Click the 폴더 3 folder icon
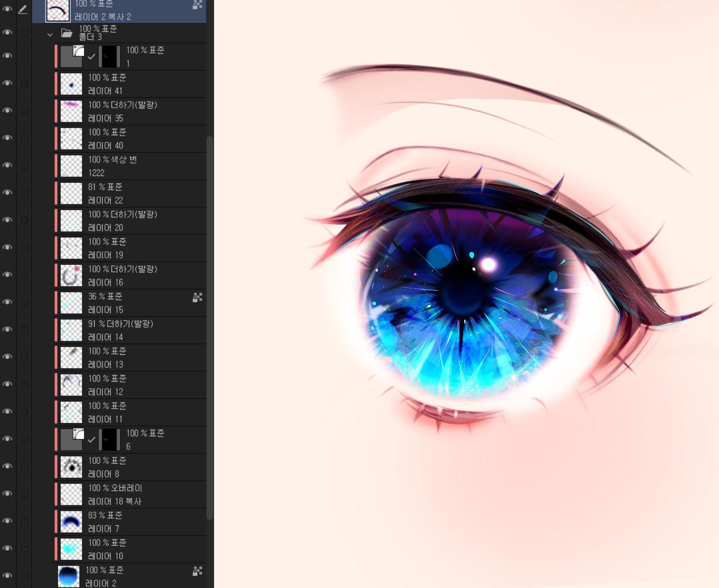The width and height of the screenshot is (719, 588). tap(67, 33)
